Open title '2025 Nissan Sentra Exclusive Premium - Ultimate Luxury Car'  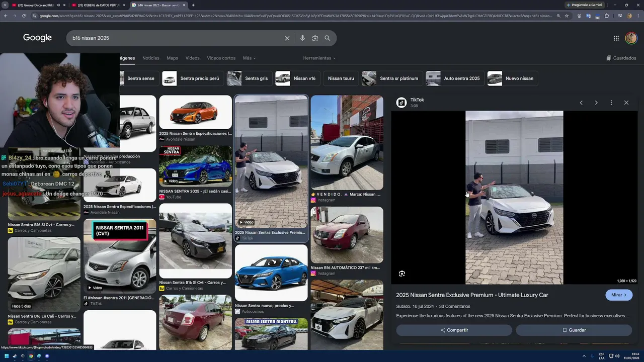pyautogui.click(x=472, y=295)
